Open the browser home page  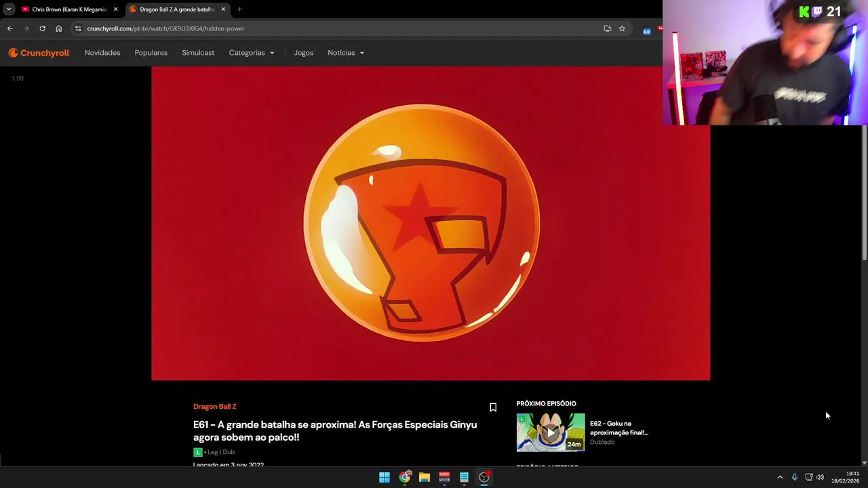click(x=59, y=28)
